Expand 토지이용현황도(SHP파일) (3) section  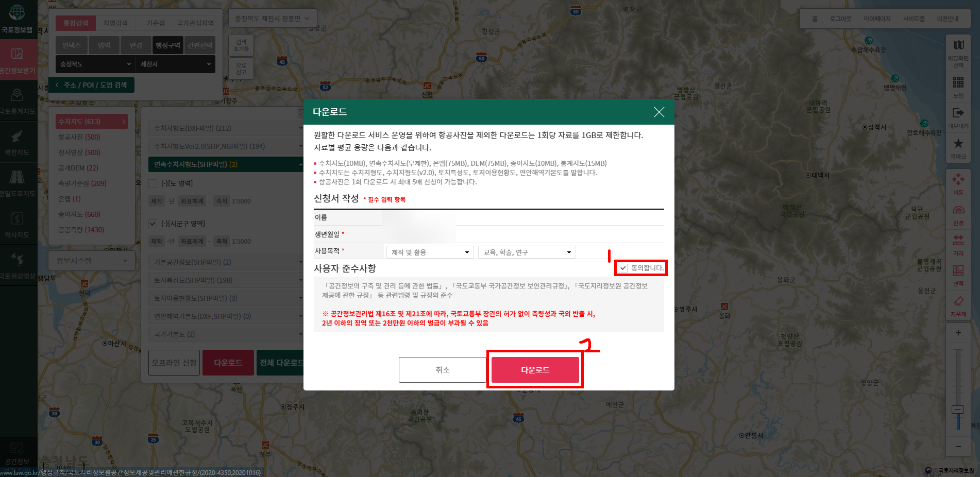pyautogui.click(x=226, y=298)
